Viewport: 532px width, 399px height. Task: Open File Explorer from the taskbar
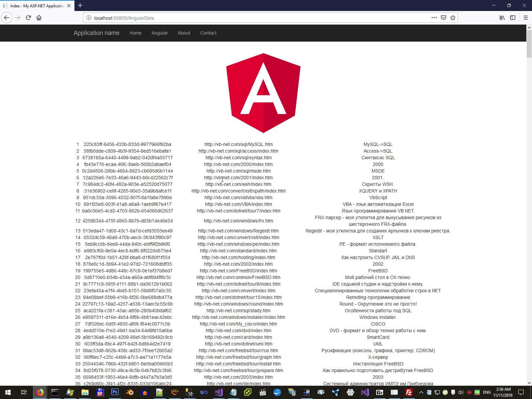pyautogui.click(x=85, y=392)
